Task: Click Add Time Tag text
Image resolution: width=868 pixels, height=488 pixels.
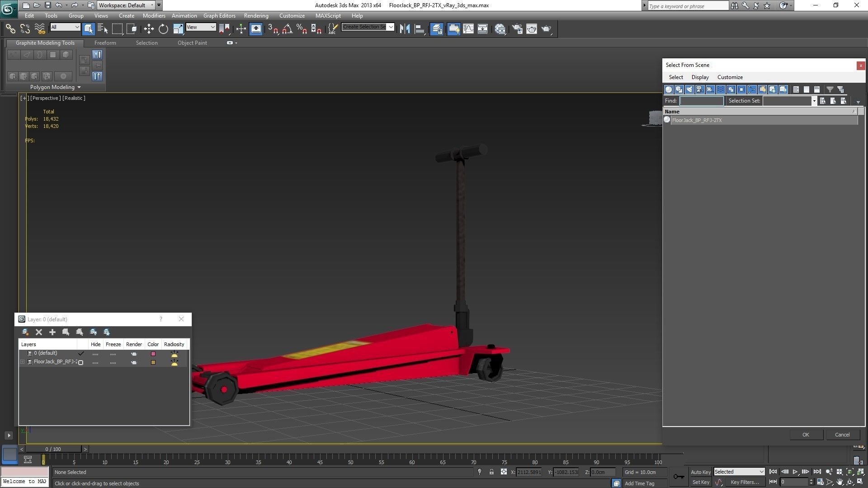Action: click(x=639, y=483)
